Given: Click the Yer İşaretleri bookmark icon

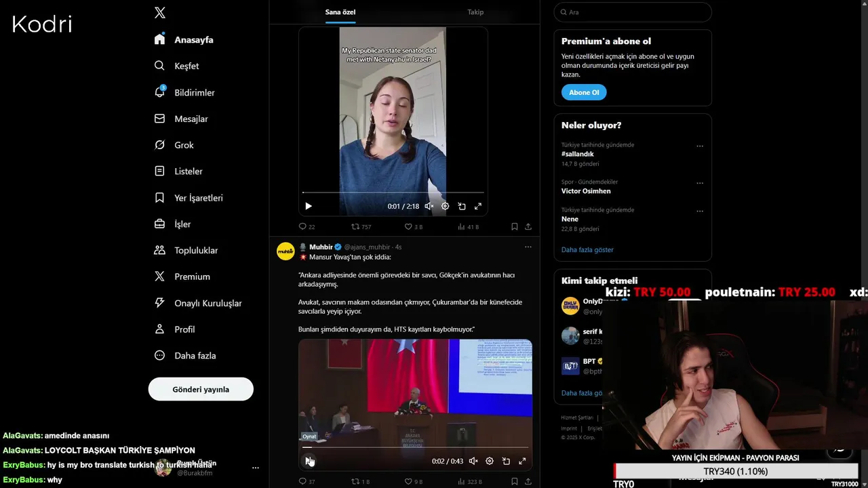Looking at the screenshot, I should click(x=159, y=198).
